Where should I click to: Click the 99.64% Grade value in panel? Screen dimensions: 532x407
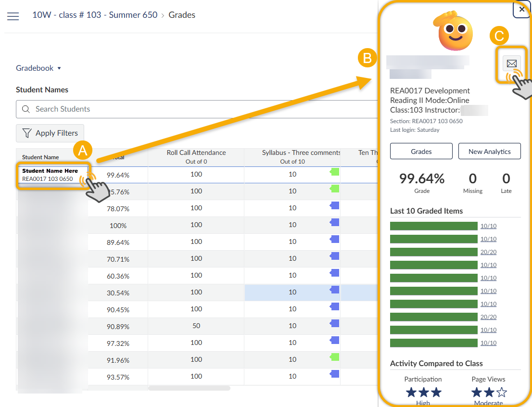click(422, 178)
